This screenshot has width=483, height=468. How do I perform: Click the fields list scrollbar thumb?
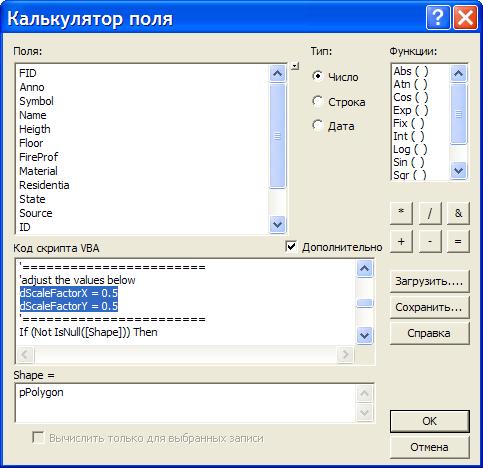pyautogui.click(x=277, y=136)
